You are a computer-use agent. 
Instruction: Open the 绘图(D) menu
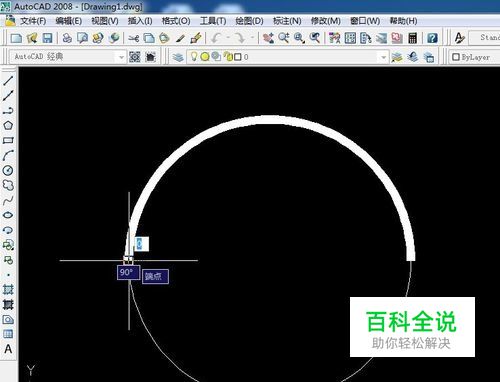[249, 21]
